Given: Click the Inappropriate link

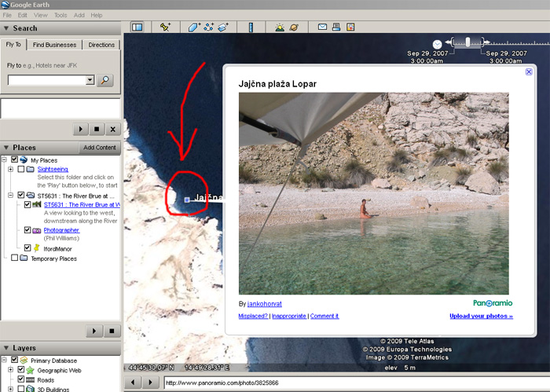Looking at the screenshot, I should pos(289,316).
